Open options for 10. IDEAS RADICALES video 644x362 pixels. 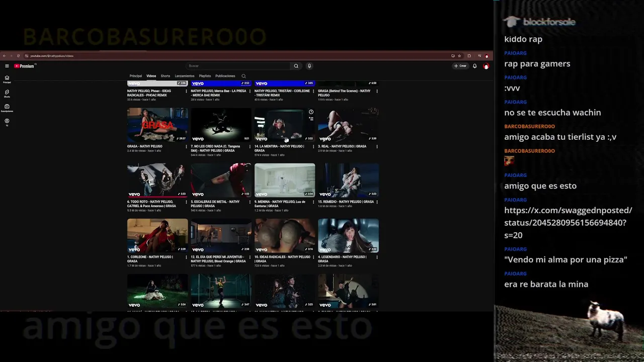(313, 258)
